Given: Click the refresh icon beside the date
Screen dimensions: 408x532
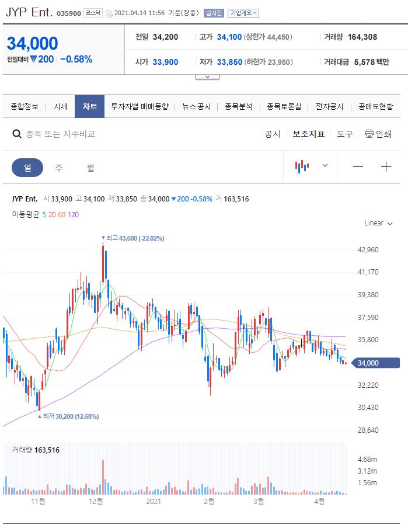Looking at the screenshot, I should pyautogui.click(x=109, y=13).
